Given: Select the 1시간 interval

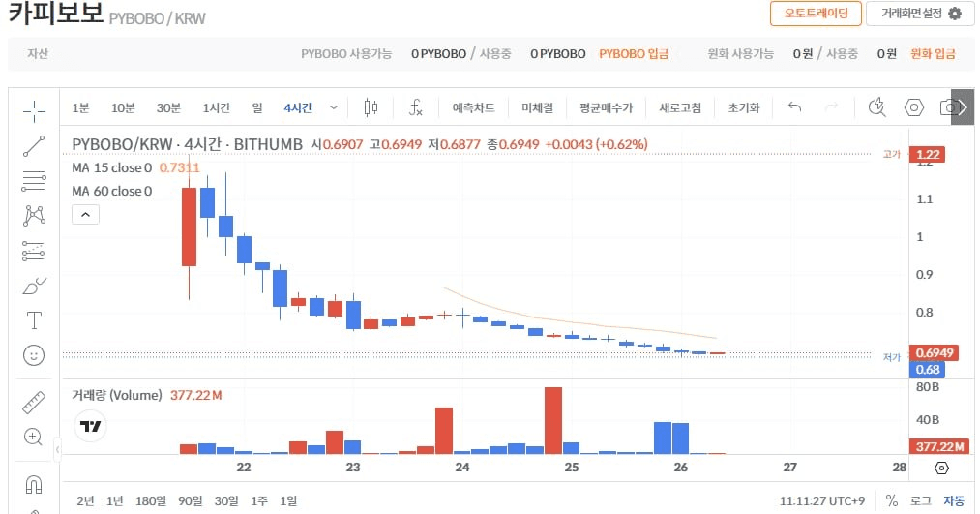Looking at the screenshot, I should (x=217, y=107).
